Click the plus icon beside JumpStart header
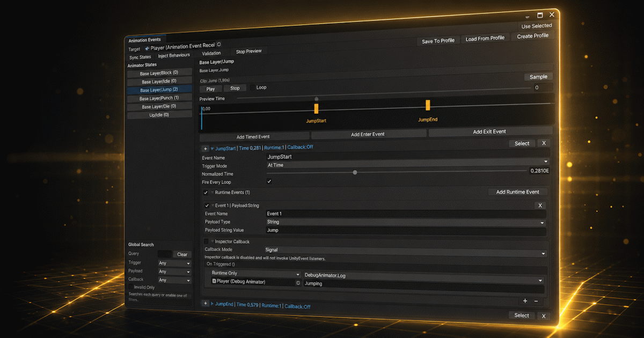Viewport: 644px width, 338px height. (x=206, y=149)
